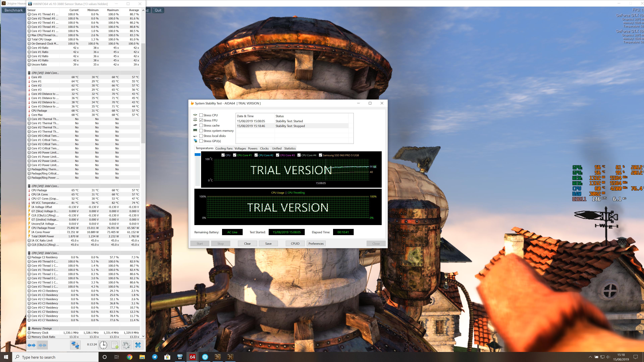Select 'Stability Test: Started' log row

click(292, 121)
